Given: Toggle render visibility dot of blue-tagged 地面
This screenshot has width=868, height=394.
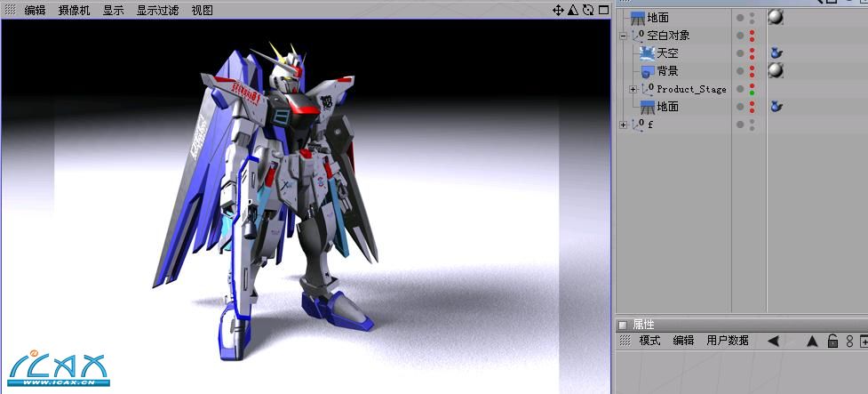Looking at the screenshot, I should (752, 110).
